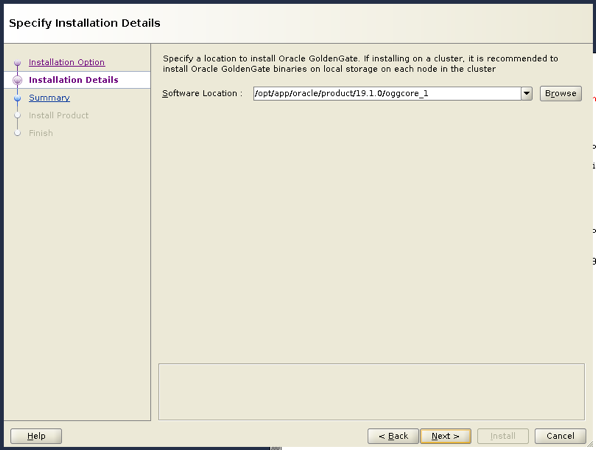Viewport: 596px width, 450px height.
Task: Click the Install Product step label
Action: click(x=59, y=115)
